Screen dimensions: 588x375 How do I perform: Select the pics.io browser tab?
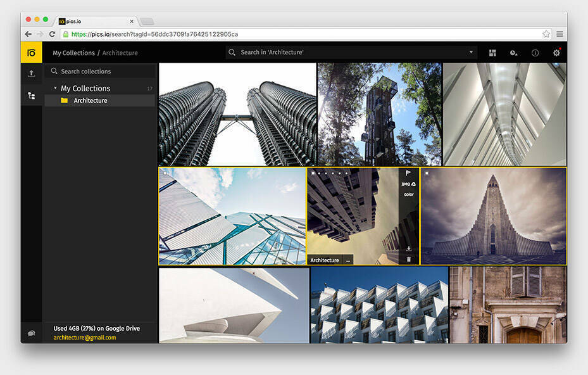click(97, 22)
